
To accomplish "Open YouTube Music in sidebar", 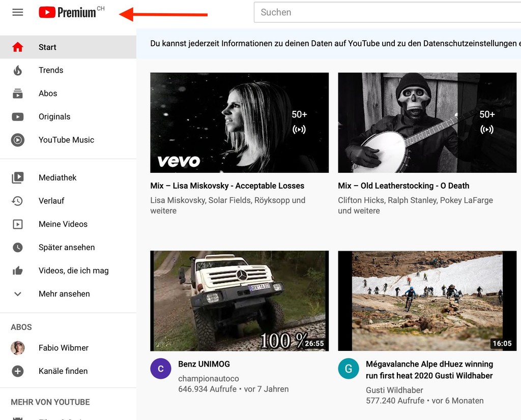I will 68,140.
